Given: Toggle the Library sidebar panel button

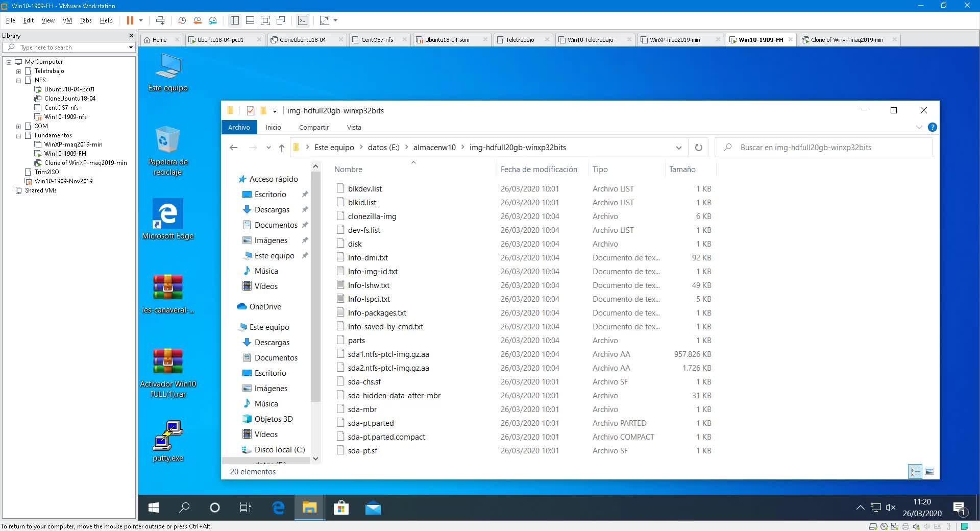Looking at the screenshot, I should coord(235,20).
